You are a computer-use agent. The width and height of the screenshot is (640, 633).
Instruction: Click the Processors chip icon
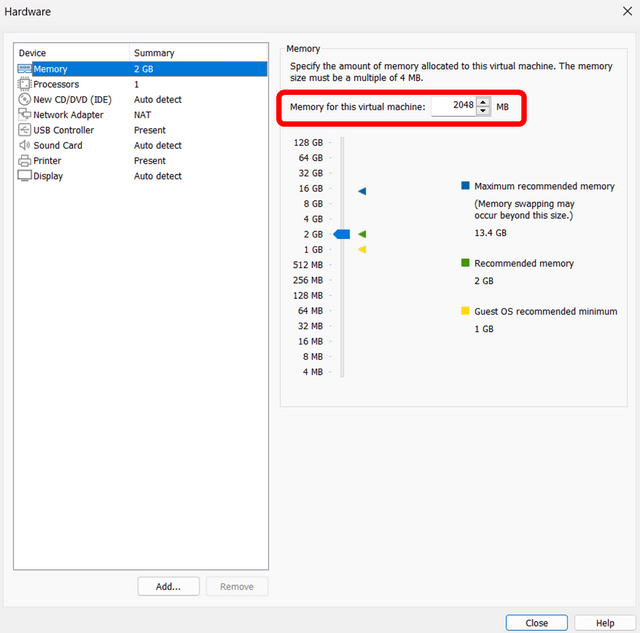[25, 85]
